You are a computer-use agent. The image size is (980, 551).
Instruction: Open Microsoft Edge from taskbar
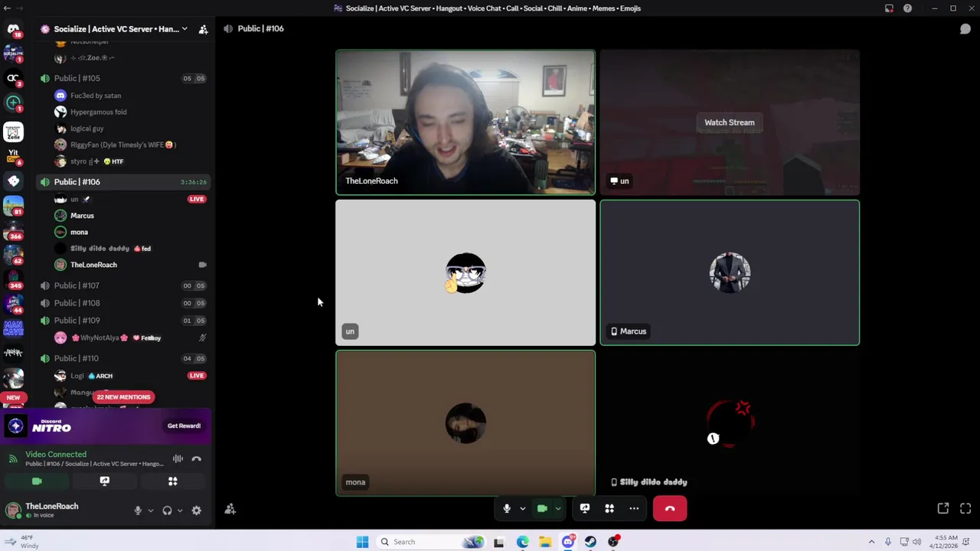522,542
